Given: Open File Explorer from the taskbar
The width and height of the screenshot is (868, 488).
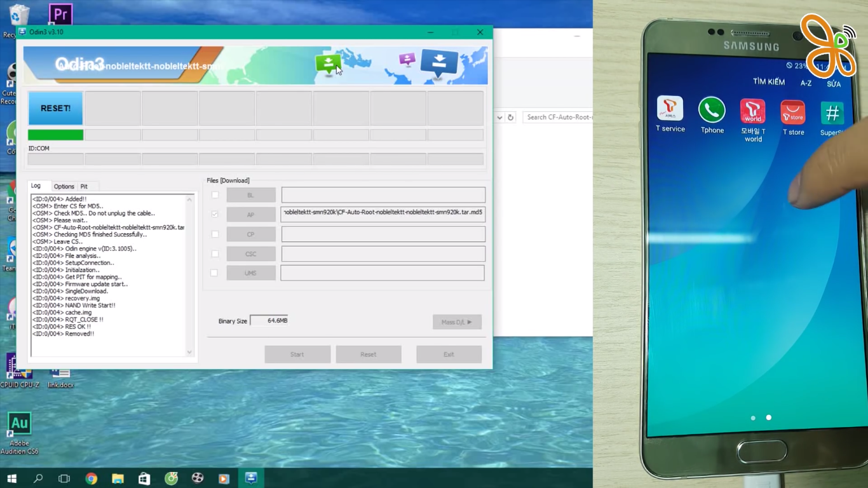Looking at the screenshot, I should (118, 478).
